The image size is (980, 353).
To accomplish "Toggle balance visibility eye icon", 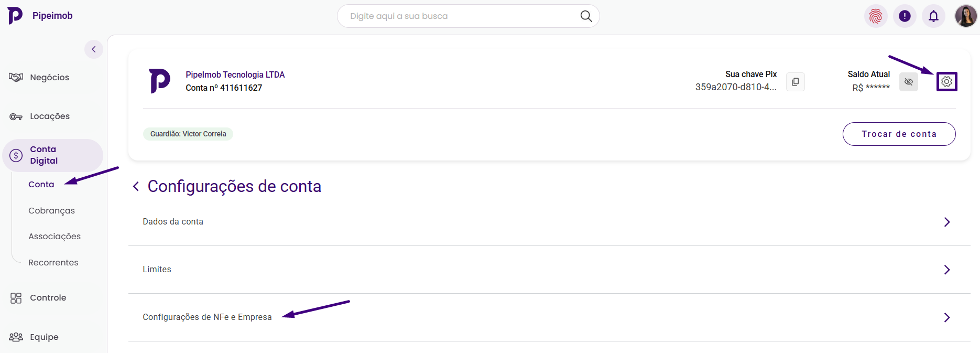I will 908,82.
